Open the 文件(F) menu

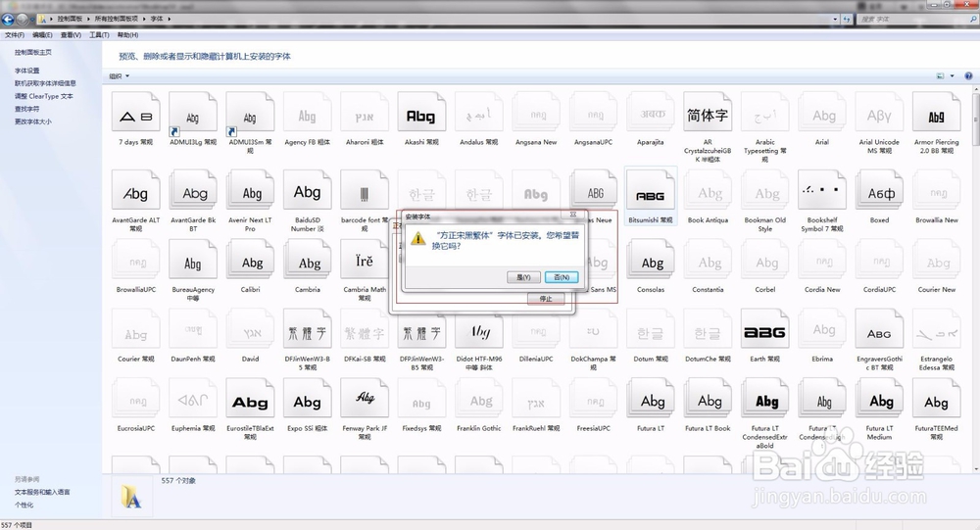(x=15, y=35)
